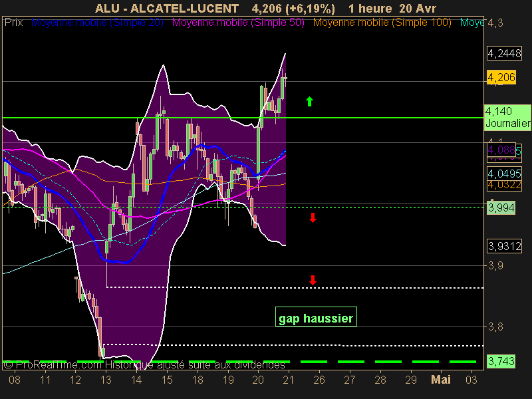
Task: Click date 29 on the time axis
Action: pyautogui.click(x=410, y=380)
